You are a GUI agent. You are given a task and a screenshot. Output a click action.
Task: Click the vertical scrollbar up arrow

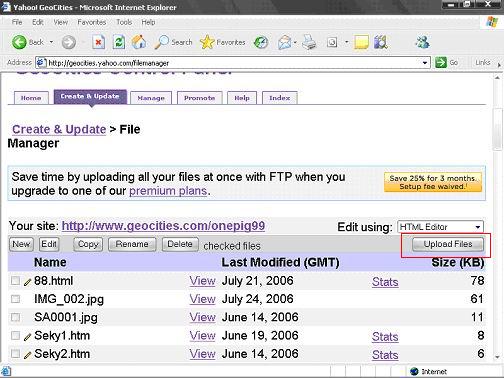497,78
